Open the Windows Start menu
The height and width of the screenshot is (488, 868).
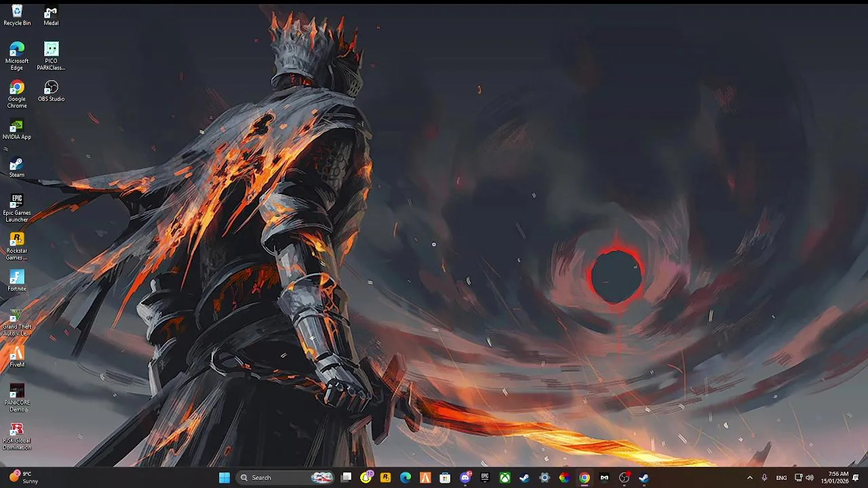point(224,478)
